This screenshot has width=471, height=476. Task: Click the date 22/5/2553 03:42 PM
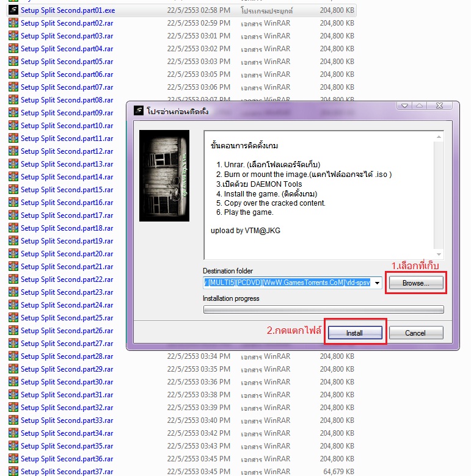[x=199, y=433]
